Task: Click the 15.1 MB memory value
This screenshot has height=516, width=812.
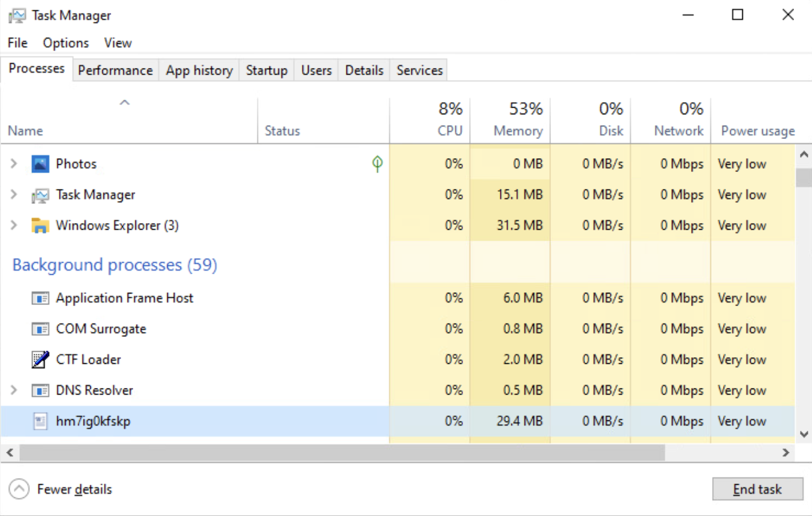Action: [520, 195]
